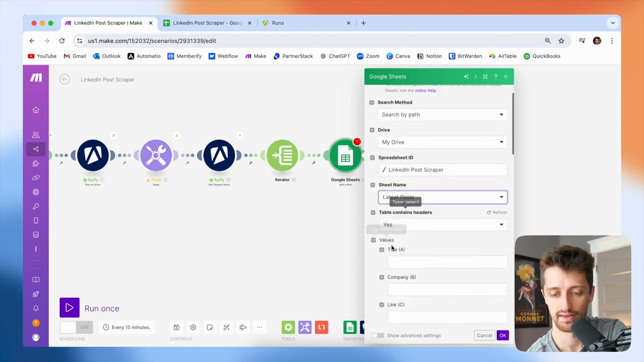Click the OK button
644x362 pixels.
pyautogui.click(x=503, y=335)
